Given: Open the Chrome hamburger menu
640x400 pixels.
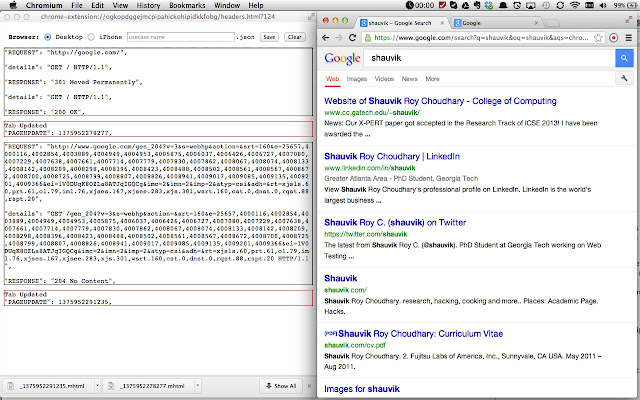Looking at the screenshot, I should [629, 38].
